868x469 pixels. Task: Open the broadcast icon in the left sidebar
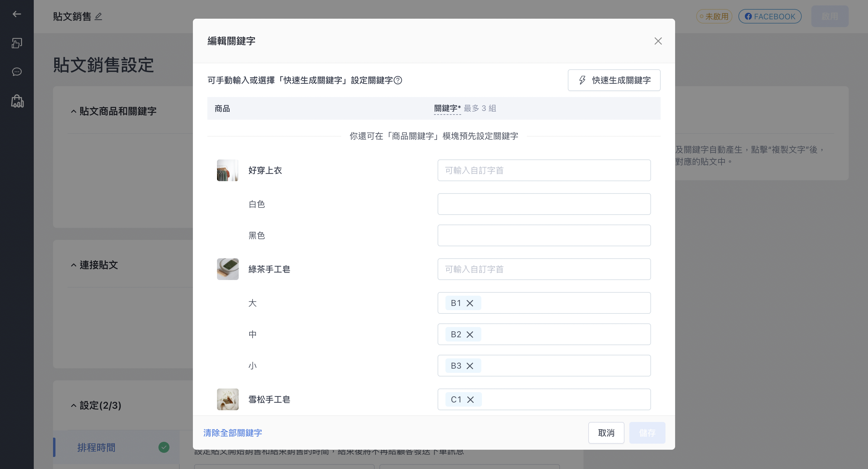[x=17, y=43]
